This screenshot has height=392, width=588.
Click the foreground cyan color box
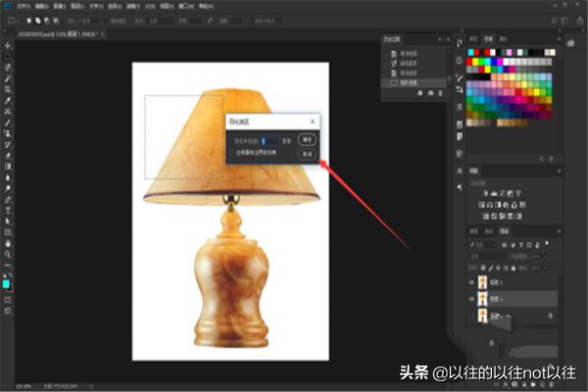(x=7, y=283)
